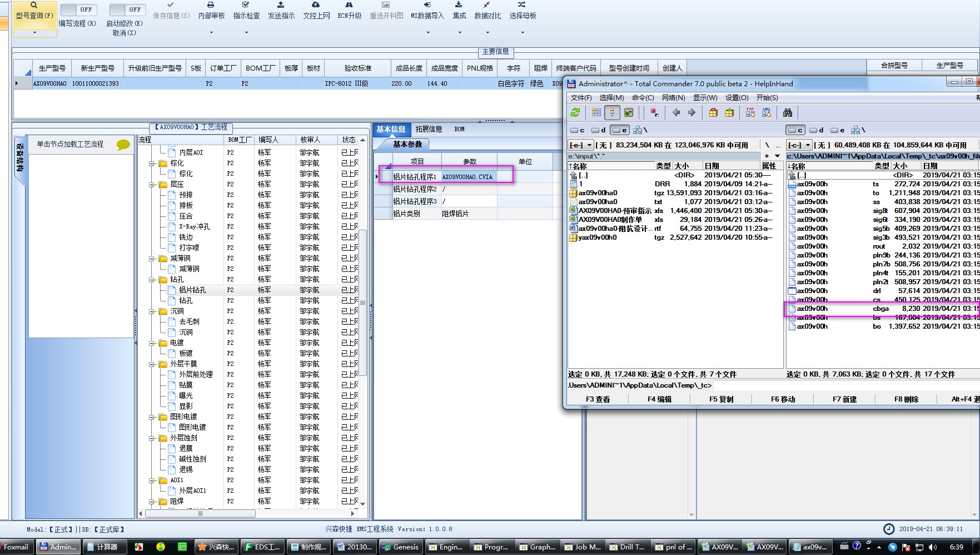Click the F7 新建 button
Viewport: 980px width, 555px height.
(x=844, y=399)
